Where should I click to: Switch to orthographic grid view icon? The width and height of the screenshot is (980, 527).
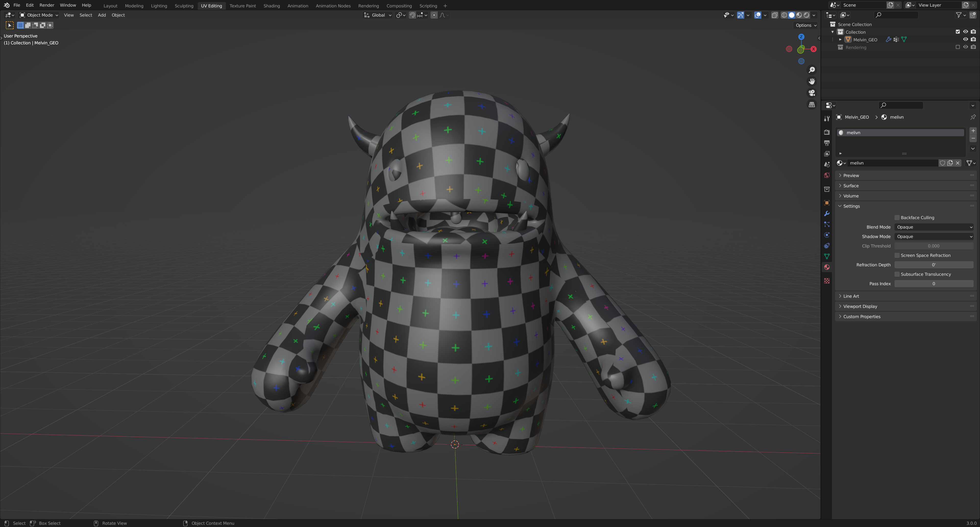tap(812, 105)
